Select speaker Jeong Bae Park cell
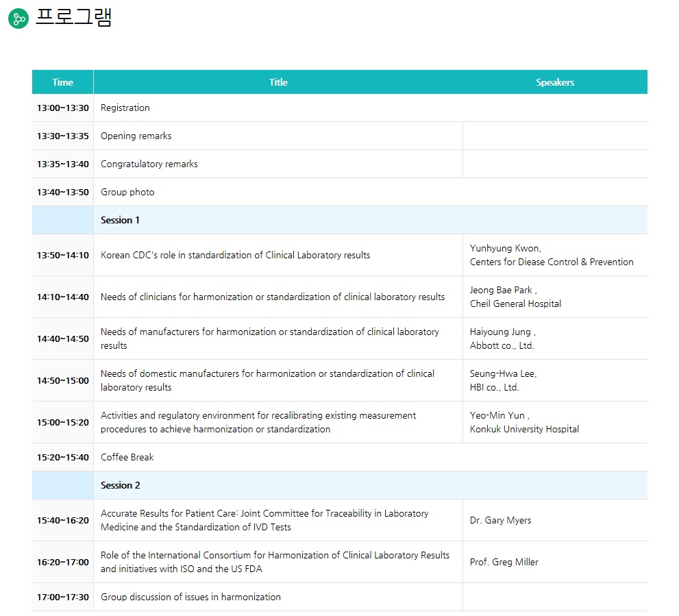 [515, 297]
